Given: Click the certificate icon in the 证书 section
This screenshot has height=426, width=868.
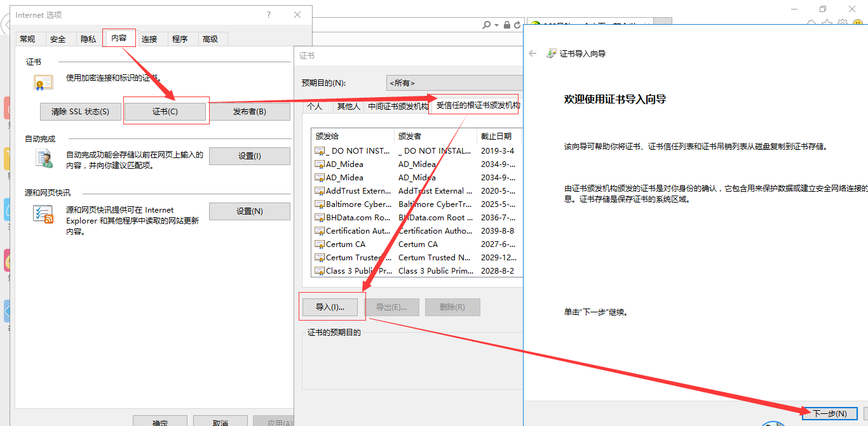Looking at the screenshot, I should [43, 83].
